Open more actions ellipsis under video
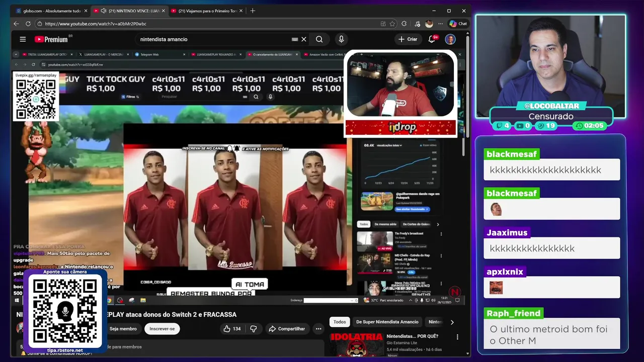 tap(318, 329)
